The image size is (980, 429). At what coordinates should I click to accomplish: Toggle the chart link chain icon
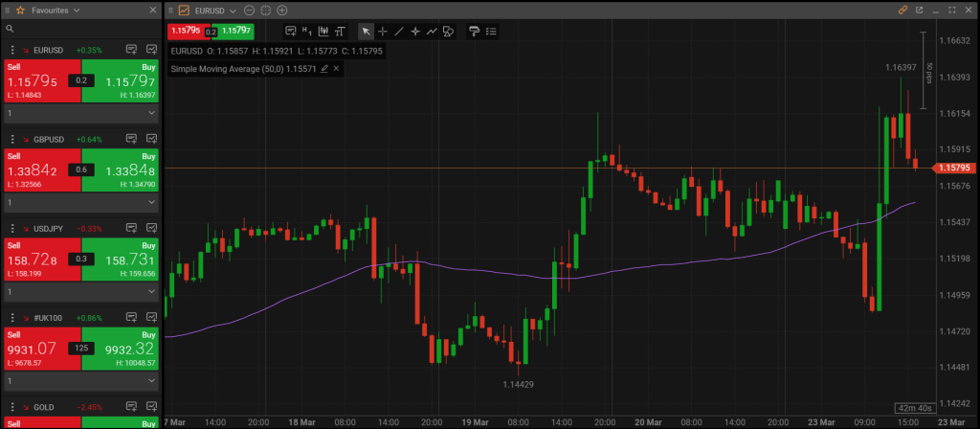[x=902, y=10]
